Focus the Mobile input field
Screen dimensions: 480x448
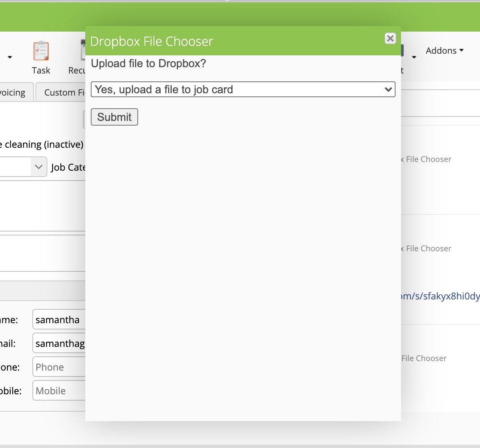[59, 391]
